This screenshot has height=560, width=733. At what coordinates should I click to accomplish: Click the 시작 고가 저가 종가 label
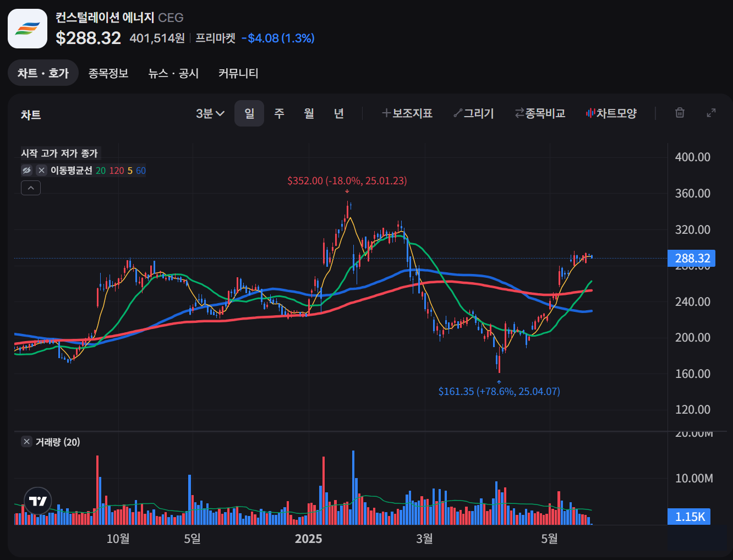(x=59, y=153)
